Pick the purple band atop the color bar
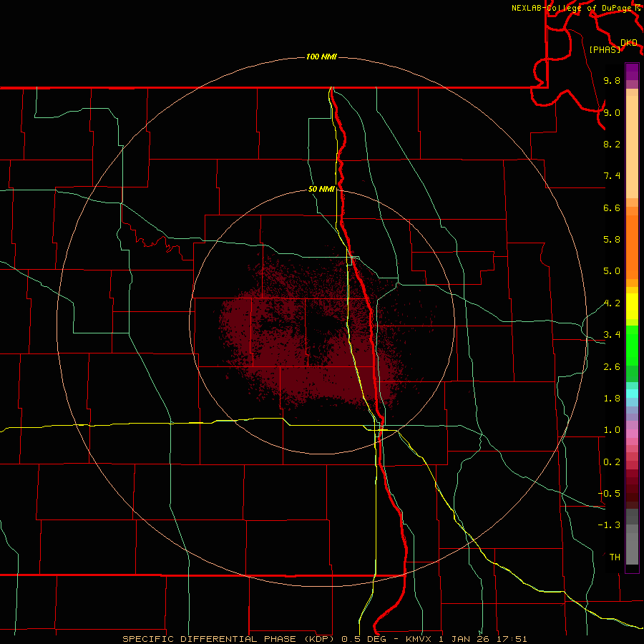The height and width of the screenshot is (644, 644). point(632,72)
